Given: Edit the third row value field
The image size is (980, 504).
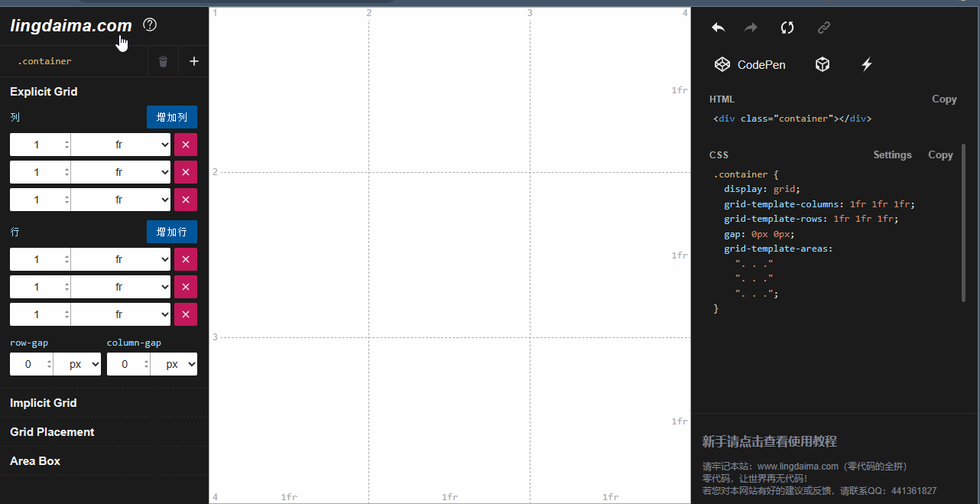Looking at the screenshot, I should pyautogui.click(x=41, y=314).
